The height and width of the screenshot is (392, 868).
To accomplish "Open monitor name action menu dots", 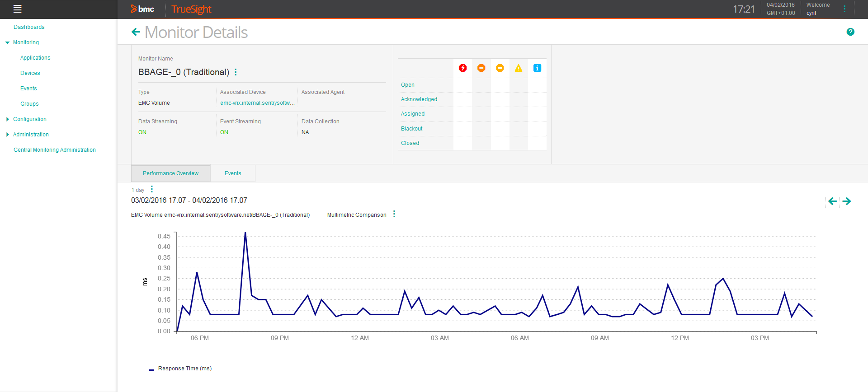I will point(236,72).
